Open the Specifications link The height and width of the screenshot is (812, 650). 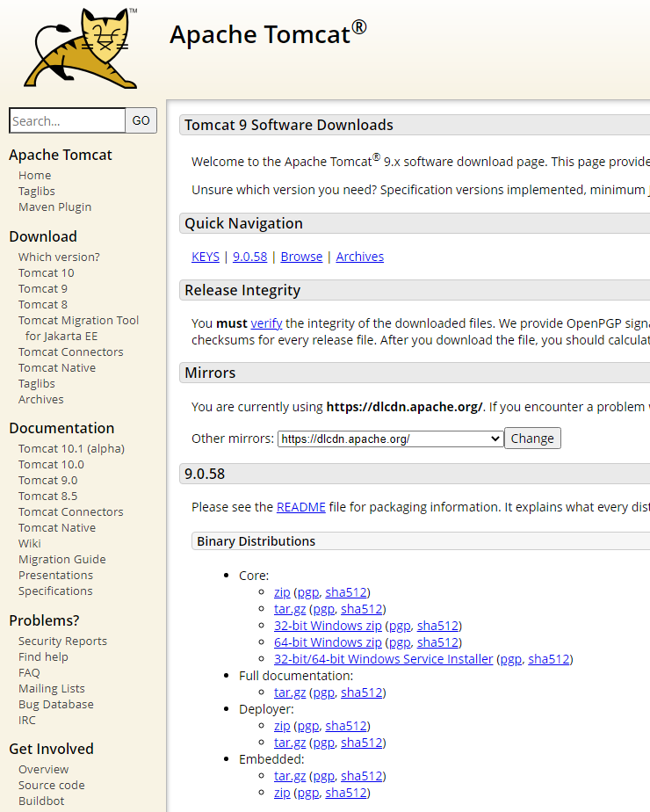[55, 591]
